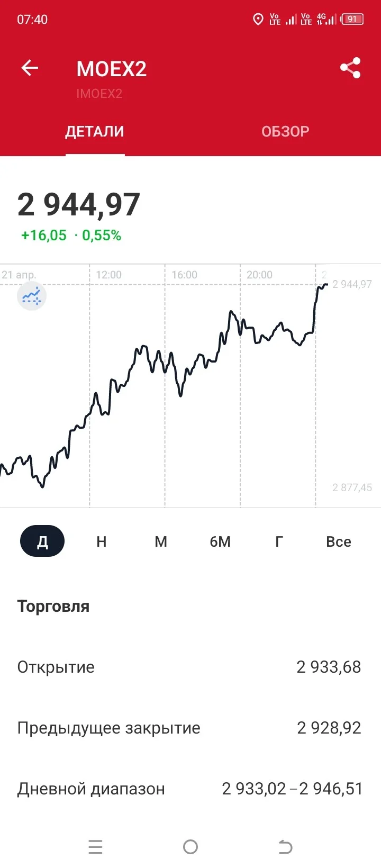The width and height of the screenshot is (381, 868).
Task: Tap the share icon in header
Action: [350, 68]
